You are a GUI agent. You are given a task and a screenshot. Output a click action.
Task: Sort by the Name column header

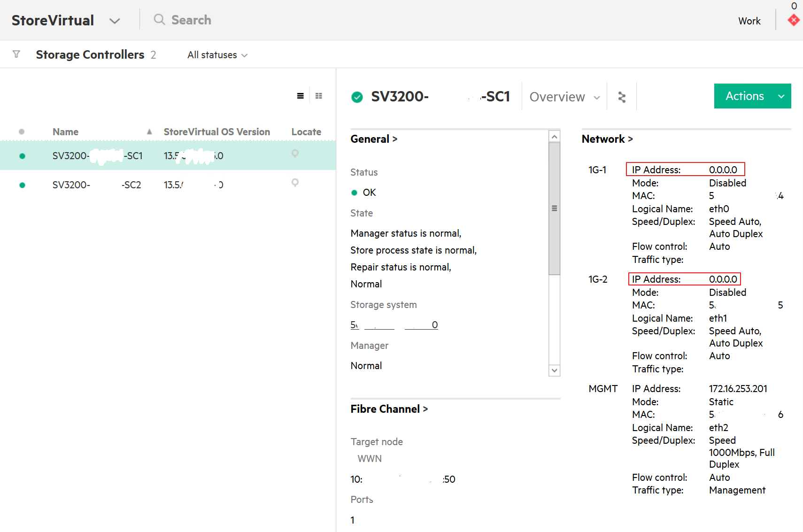pos(65,132)
